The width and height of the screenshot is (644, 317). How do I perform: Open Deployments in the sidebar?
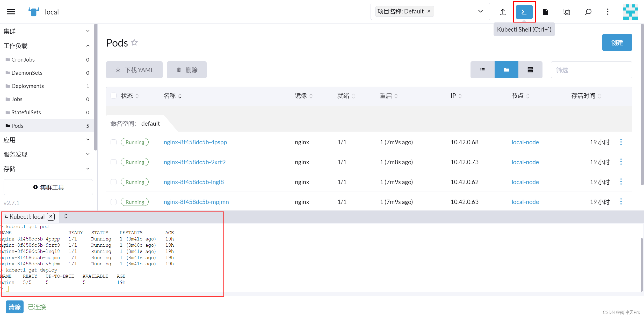pos(47,86)
